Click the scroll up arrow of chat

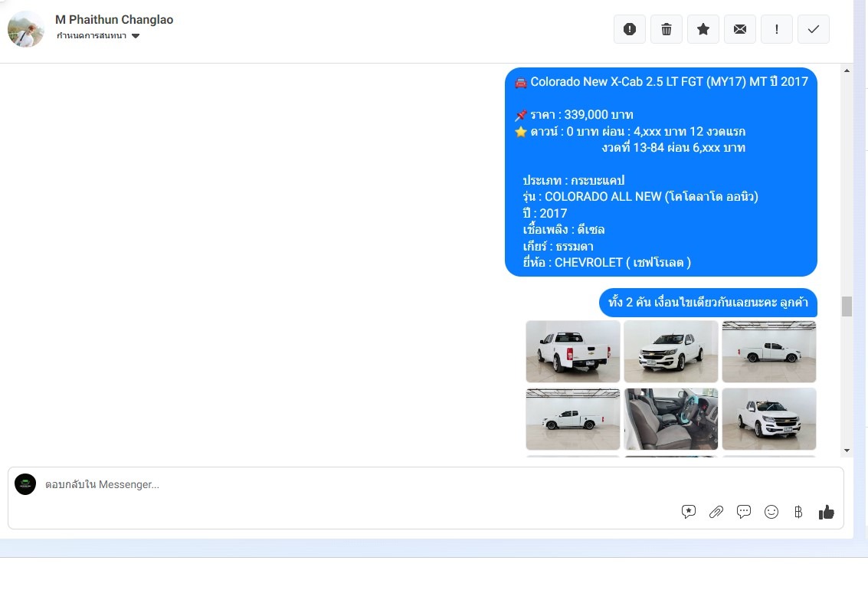(x=847, y=70)
